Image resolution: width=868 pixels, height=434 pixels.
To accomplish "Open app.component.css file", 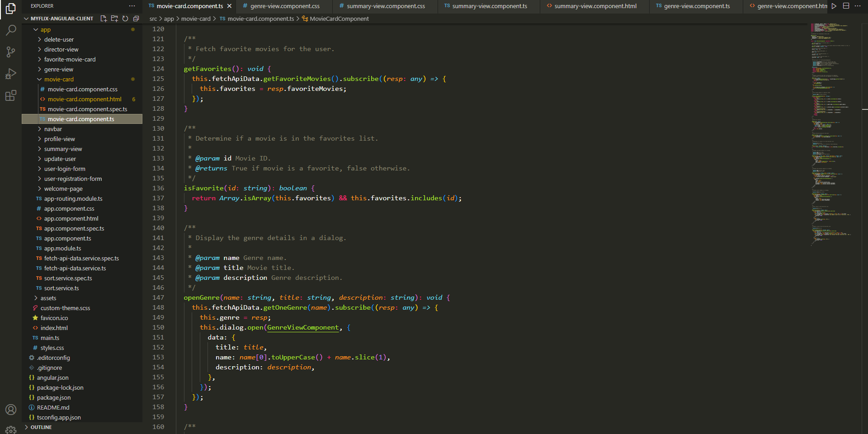I will 82,208.
